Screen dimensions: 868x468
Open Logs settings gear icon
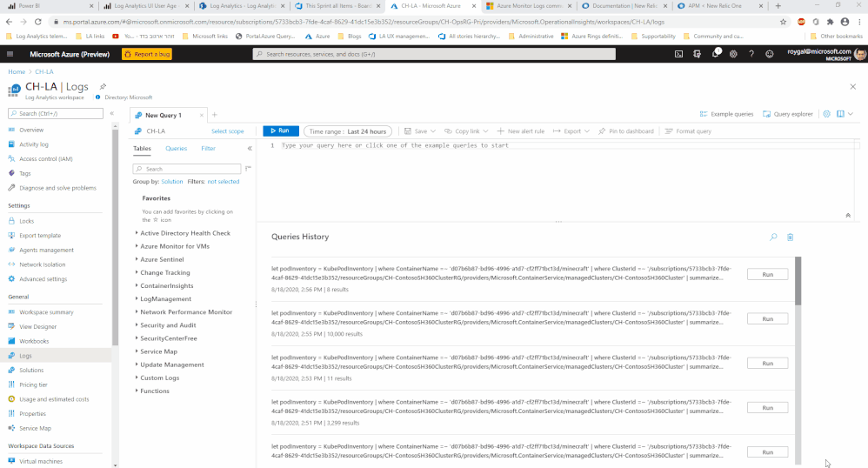(x=826, y=114)
